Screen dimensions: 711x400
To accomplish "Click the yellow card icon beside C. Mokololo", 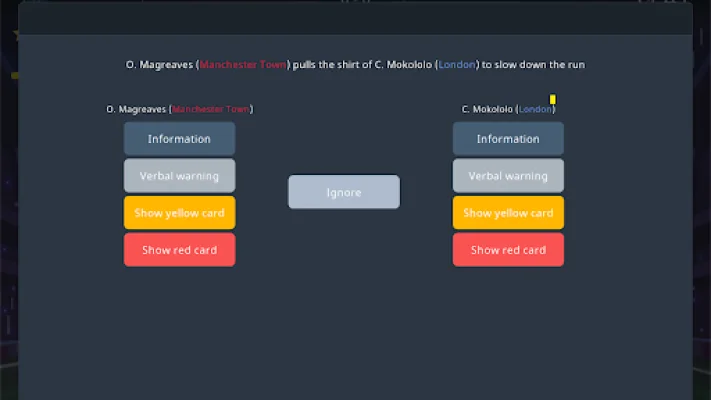I will (553, 99).
